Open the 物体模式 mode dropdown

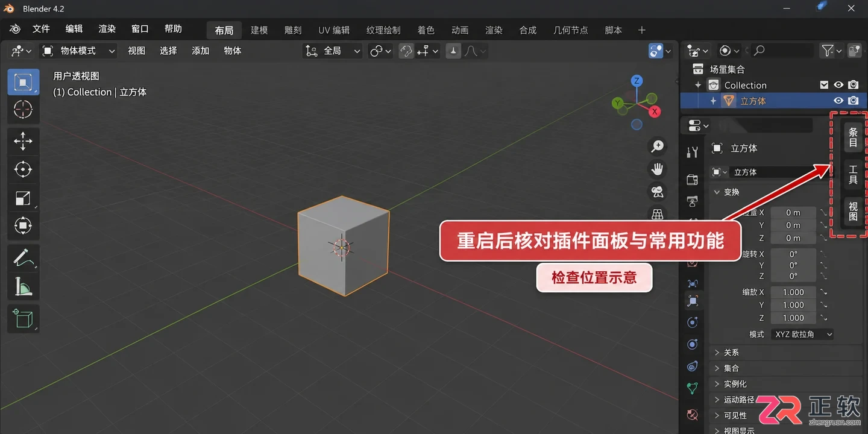point(78,51)
